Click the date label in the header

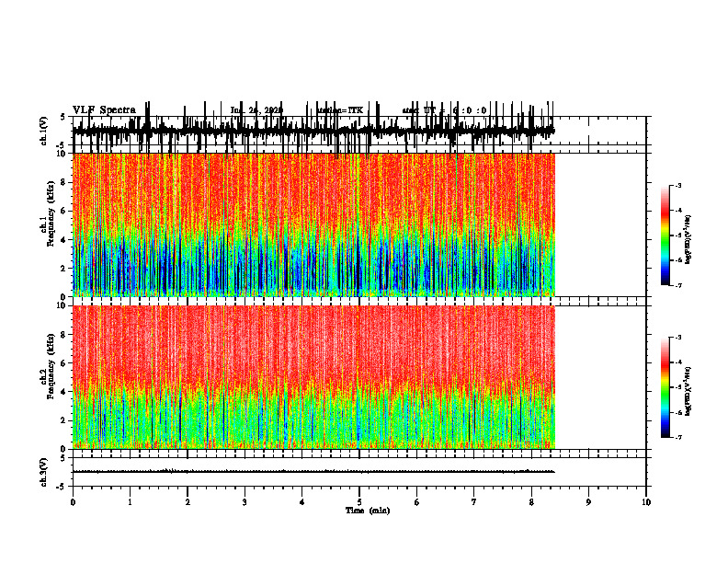pyautogui.click(x=256, y=110)
